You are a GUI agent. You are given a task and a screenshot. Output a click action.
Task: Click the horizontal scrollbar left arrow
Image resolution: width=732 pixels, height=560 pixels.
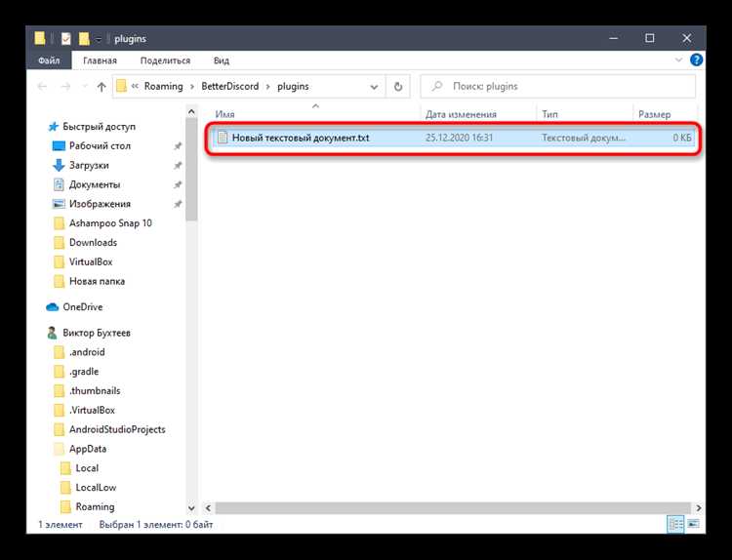click(208, 507)
